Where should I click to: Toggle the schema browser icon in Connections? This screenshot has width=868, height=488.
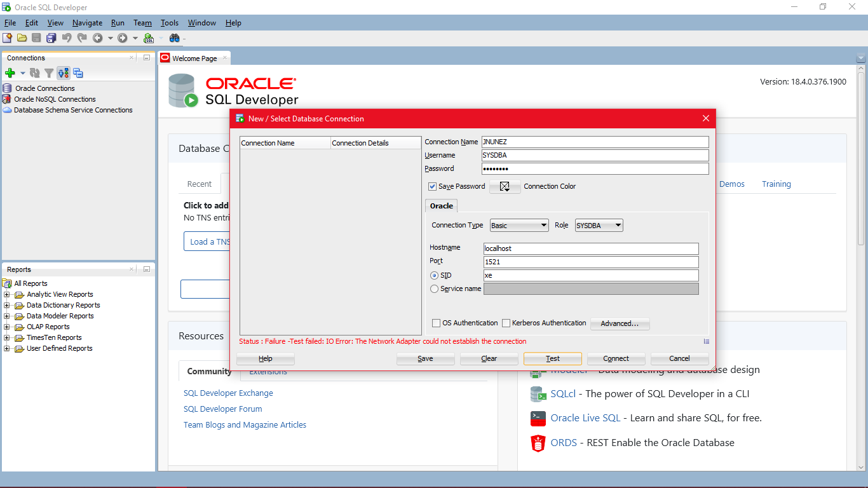coord(64,73)
